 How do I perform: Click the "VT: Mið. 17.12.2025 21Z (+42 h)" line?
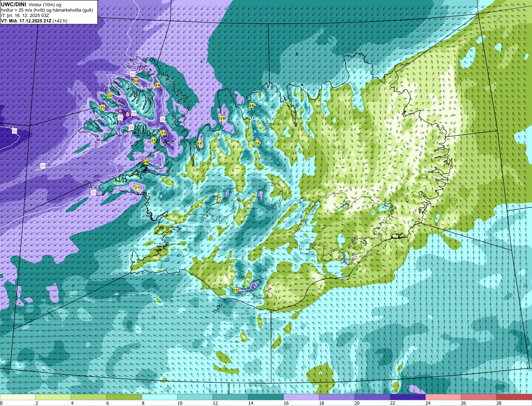[34, 20]
